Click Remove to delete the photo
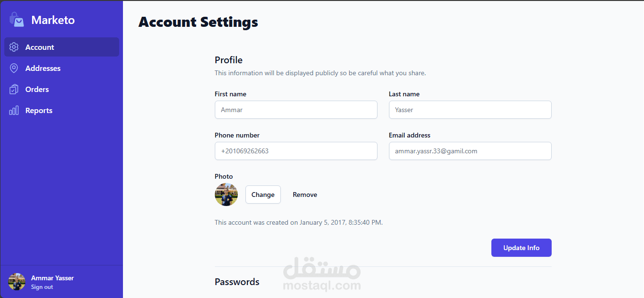644x298 pixels. pyautogui.click(x=305, y=195)
